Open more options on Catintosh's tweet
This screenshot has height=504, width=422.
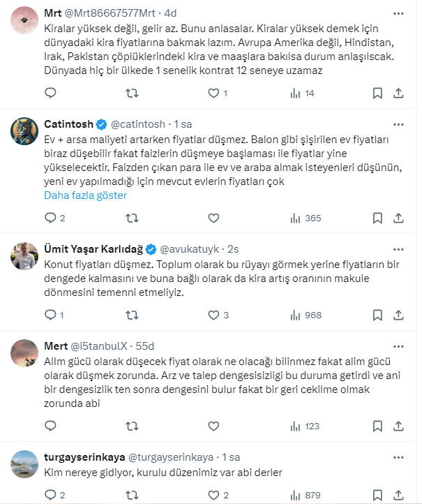pyautogui.click(x=398, y=124)
